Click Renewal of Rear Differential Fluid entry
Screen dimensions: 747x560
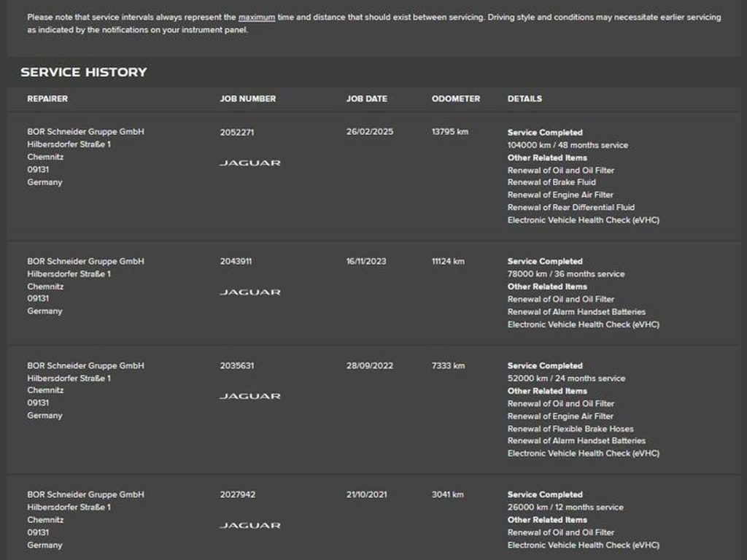pos(571,207)
